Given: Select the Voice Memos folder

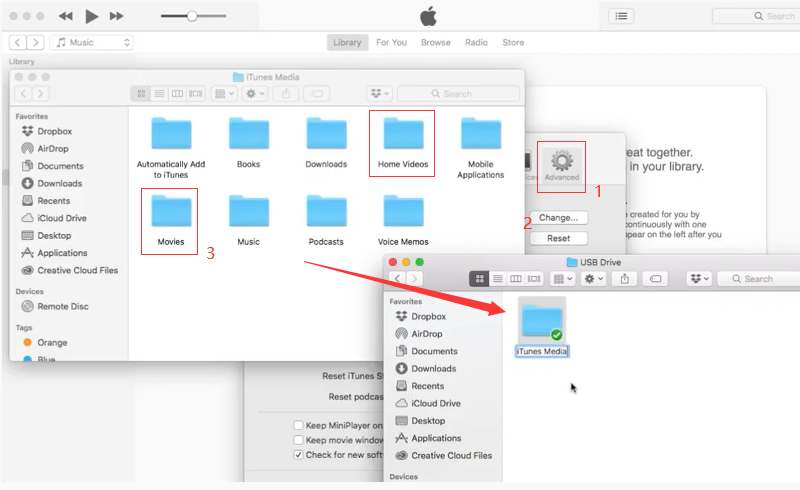Looking at the screenshot, I should click(x=403, y=220).
